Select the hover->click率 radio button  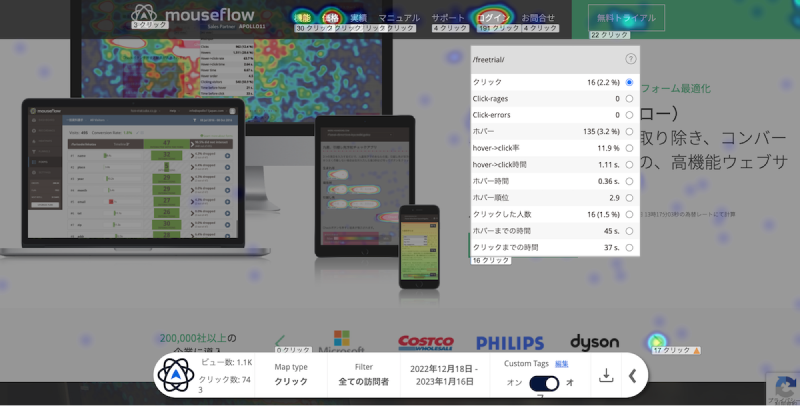(629, 148)
